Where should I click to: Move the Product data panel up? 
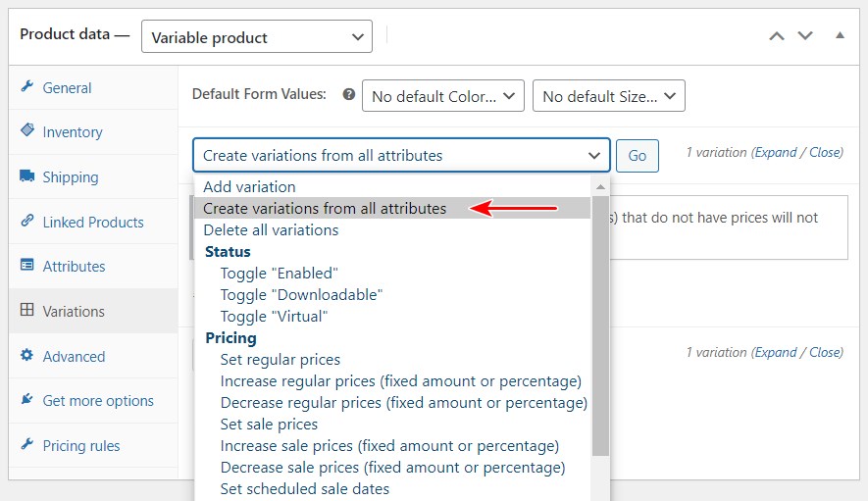(x=777, y=36)
